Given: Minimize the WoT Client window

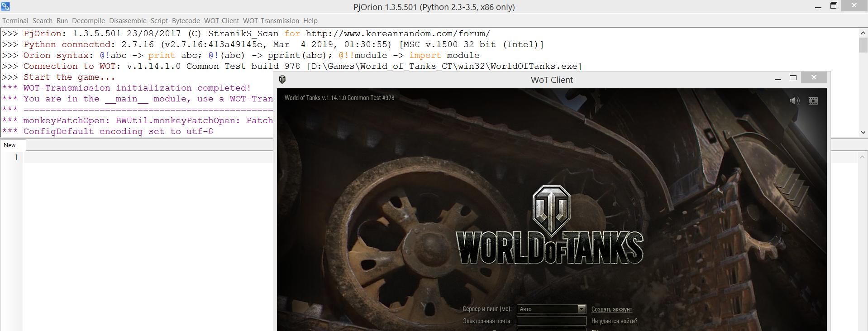Looking at the screenshot, I should tap(777, 78).
